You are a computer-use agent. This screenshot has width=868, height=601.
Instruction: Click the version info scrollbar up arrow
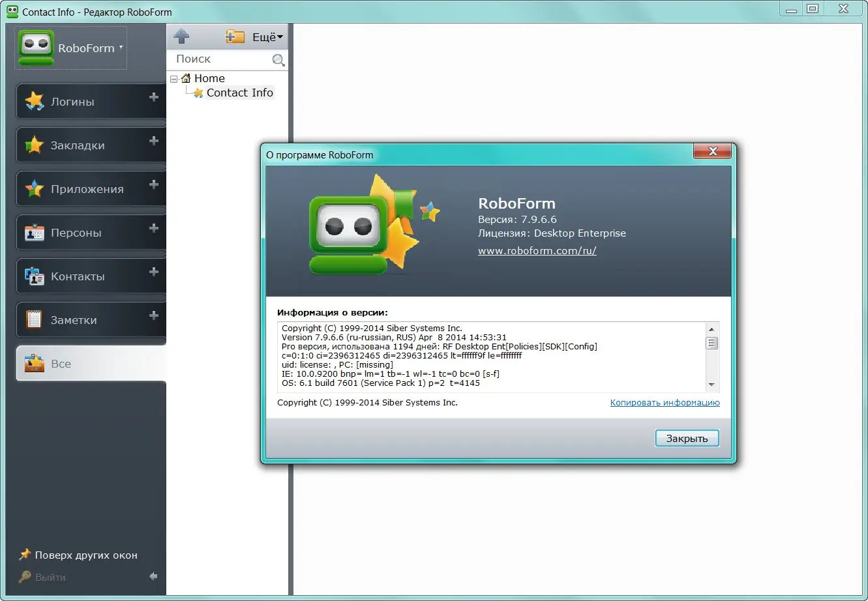pos(711,329)
